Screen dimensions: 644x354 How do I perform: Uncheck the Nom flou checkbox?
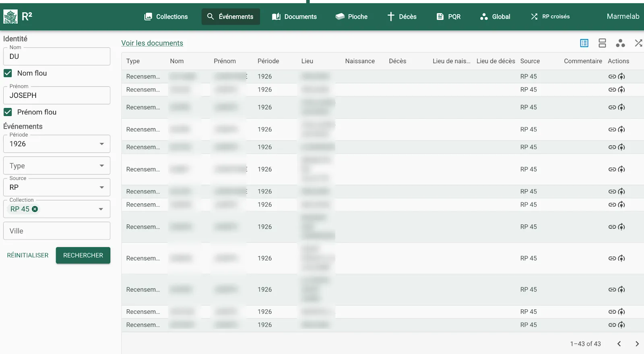[x=8, y=73]
